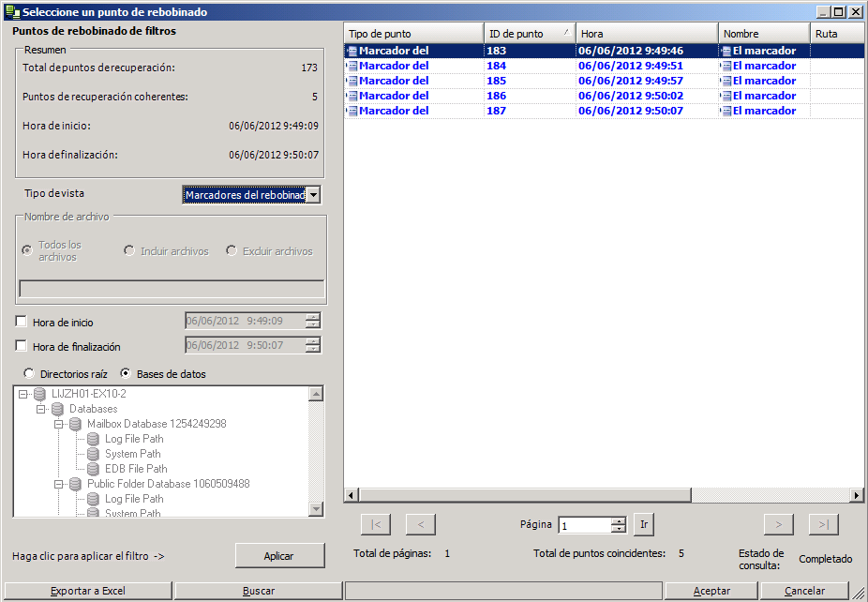Screen dimensions: 868x602
Task: Select the Directorios raíz radio button
Action: click(x=29, y=373)
